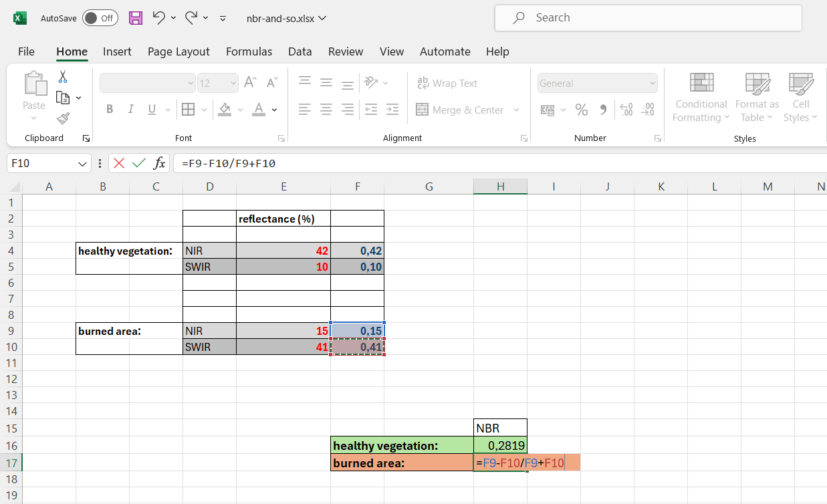Click the Format Painter brush icon

[63, 118]
